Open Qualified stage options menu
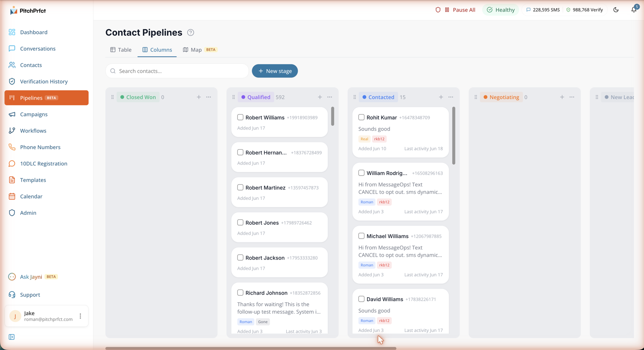 (x=330, y=97)
